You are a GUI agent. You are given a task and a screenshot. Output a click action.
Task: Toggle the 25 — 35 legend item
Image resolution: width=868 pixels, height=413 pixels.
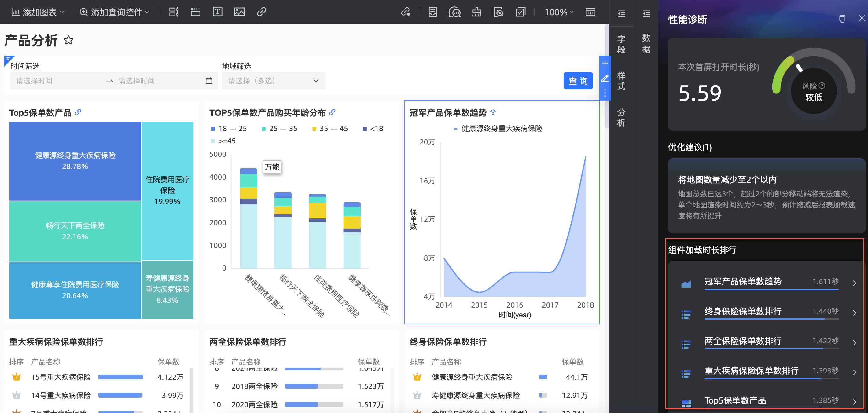[280, 129]
